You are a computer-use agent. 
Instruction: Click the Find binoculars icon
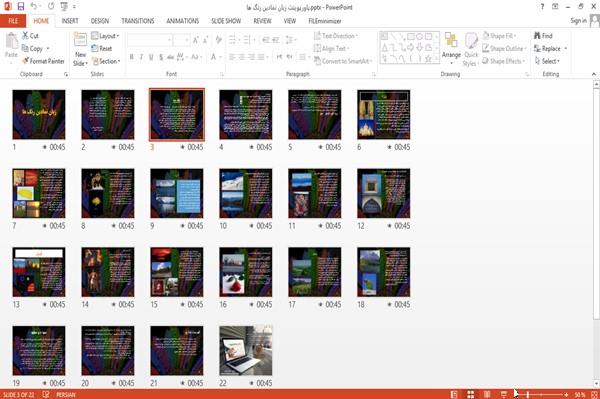(x=537, y=36)
